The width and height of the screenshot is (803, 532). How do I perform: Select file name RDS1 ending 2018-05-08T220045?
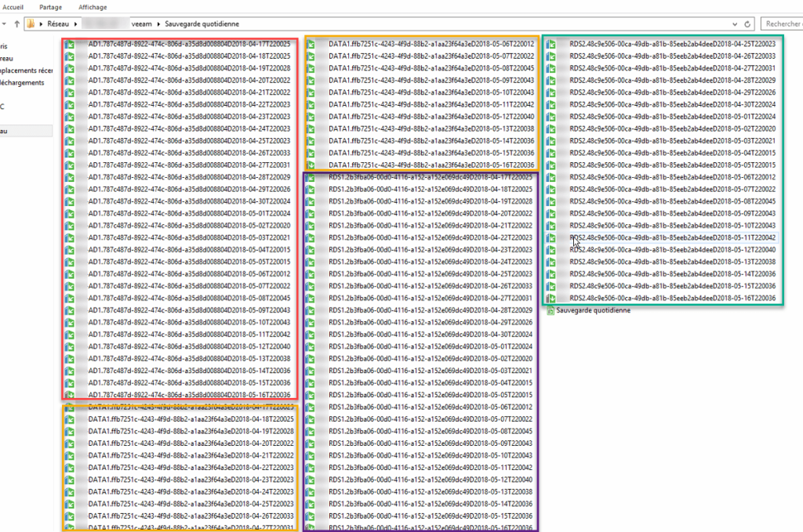coord(431,431)
